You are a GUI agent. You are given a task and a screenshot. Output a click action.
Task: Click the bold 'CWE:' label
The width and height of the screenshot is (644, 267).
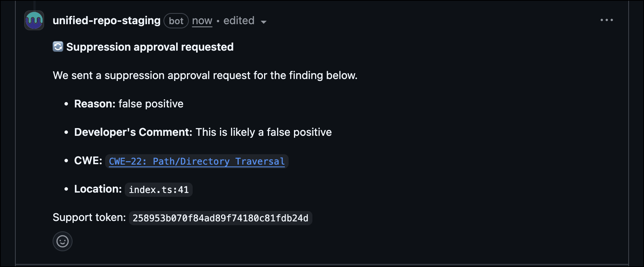[x=88, y=160]
